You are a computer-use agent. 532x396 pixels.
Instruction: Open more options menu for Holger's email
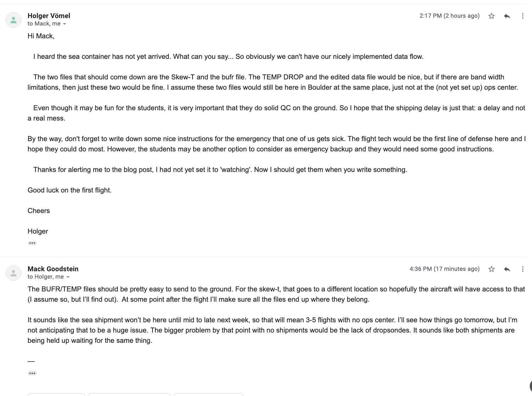pyautogui.click(x=522, y=16)
